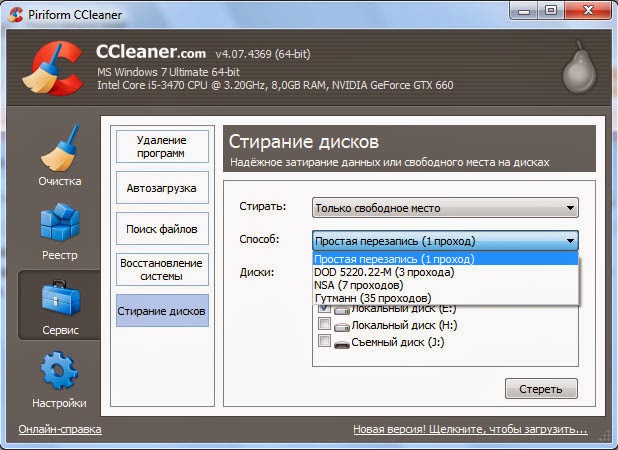618x450 pixels.
Task: Select the Сервис toolbox section
Action: [x=60, y=306]
